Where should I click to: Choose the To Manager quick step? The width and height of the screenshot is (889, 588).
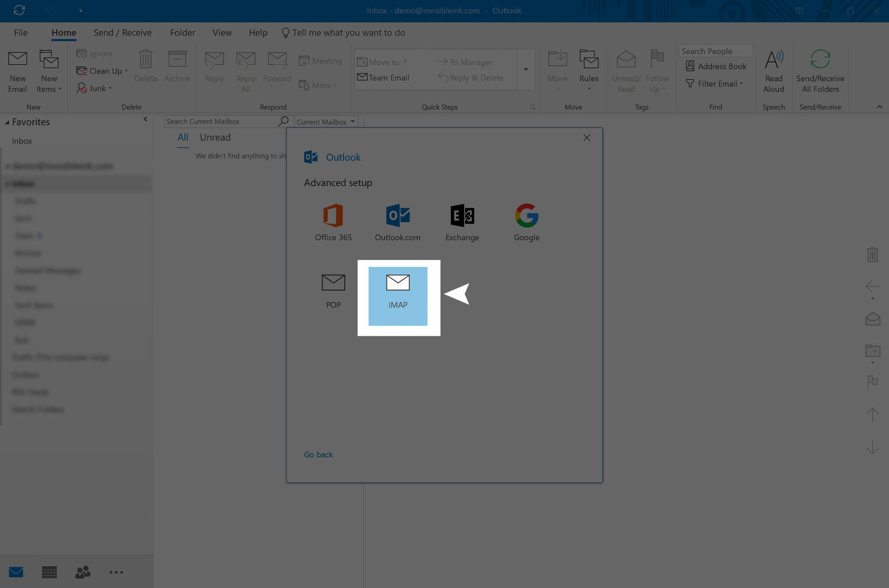(465, 62)
